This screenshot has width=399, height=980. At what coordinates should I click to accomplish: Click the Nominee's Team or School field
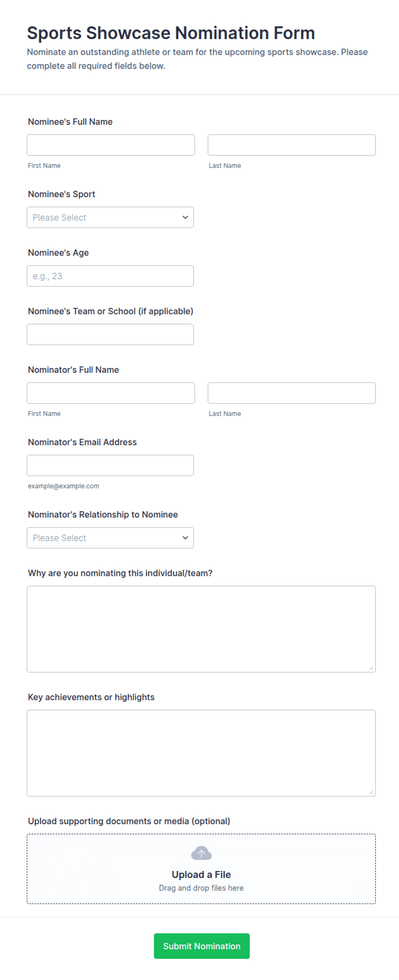click(x=110, y=334)
